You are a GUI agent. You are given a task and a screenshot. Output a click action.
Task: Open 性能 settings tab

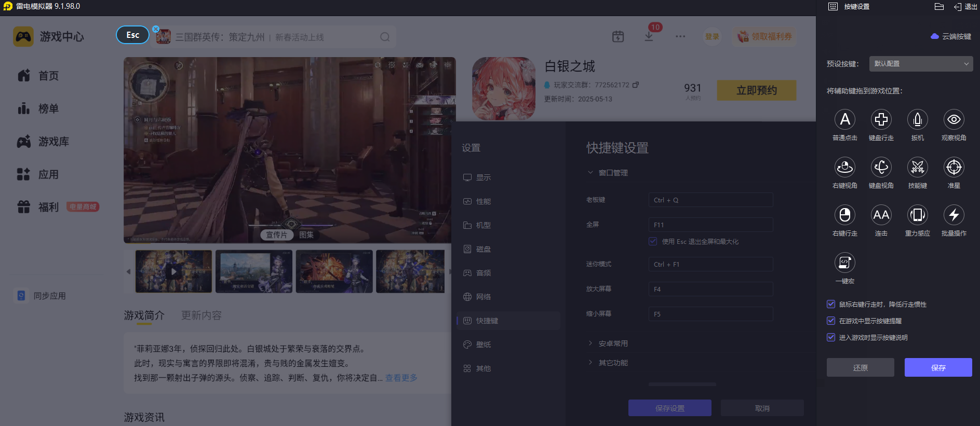[508, 201]
